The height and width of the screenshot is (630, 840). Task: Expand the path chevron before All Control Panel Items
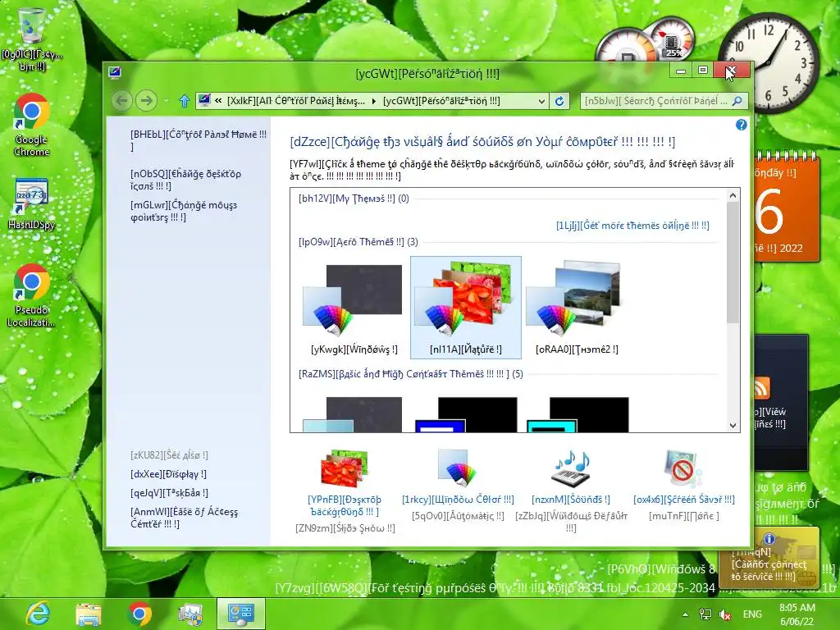pos(218,101)
